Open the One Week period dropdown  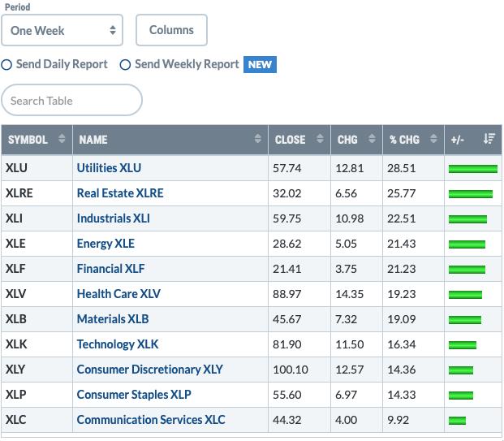(x=62, y=30)
